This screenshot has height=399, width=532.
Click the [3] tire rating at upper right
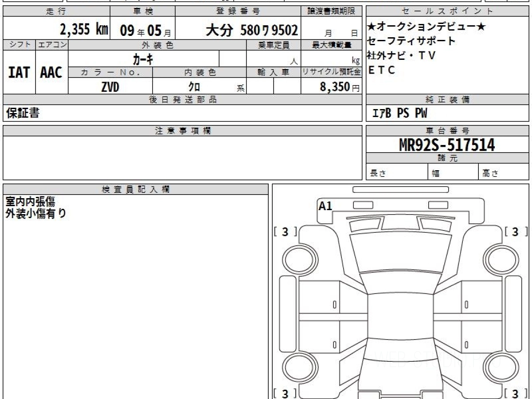point(515,231)
